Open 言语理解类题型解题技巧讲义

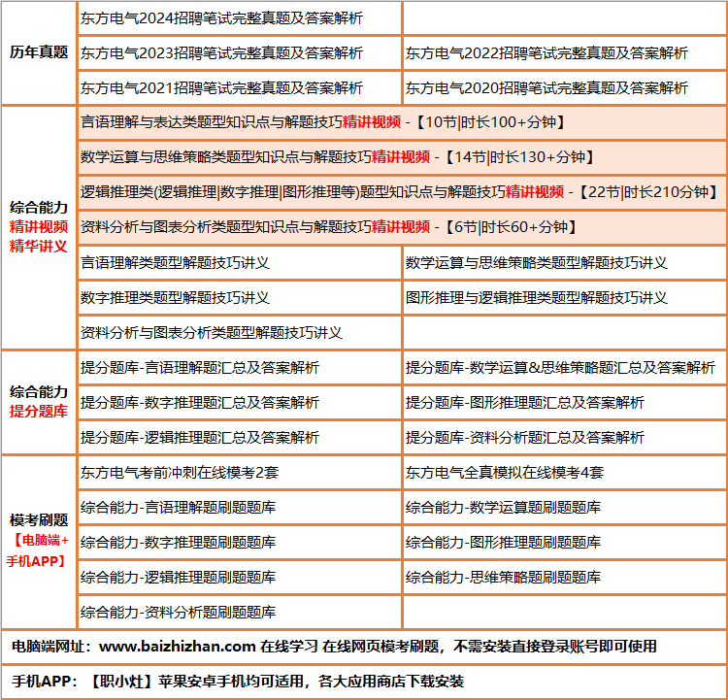(x=175, y=263)
